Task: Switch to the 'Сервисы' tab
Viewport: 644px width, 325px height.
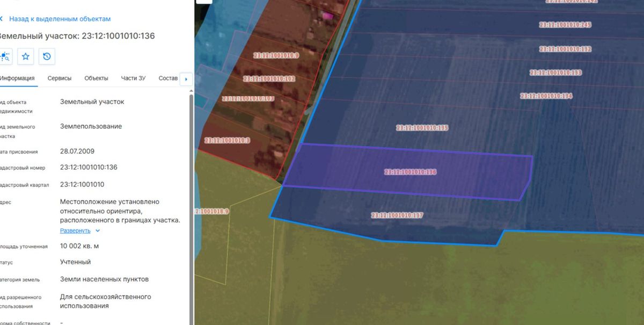Action: [60, 78]
